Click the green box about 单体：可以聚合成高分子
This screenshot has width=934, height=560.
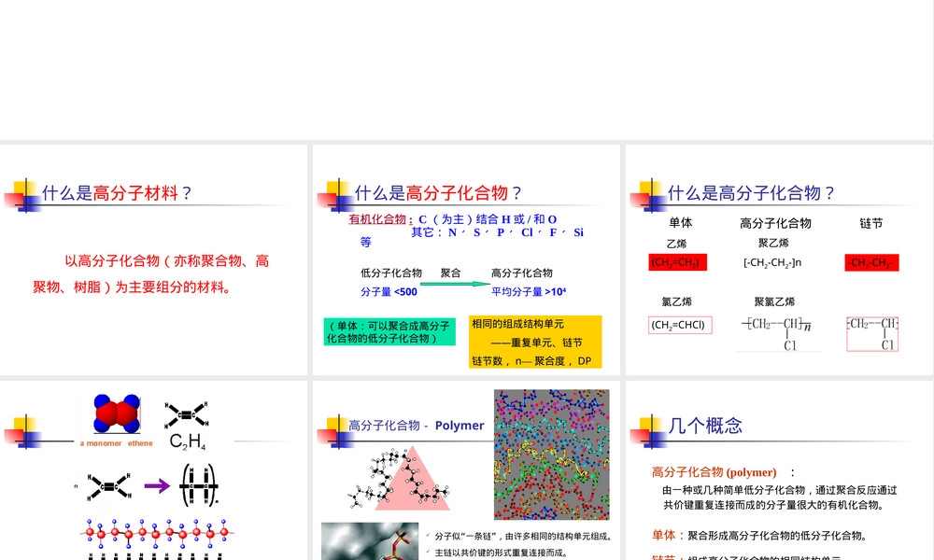(389, 331)
